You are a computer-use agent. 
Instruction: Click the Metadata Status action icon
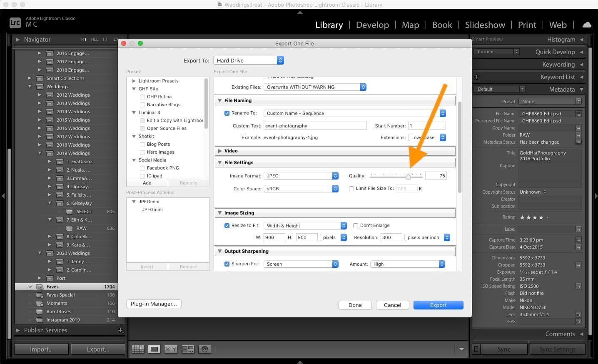578,142
